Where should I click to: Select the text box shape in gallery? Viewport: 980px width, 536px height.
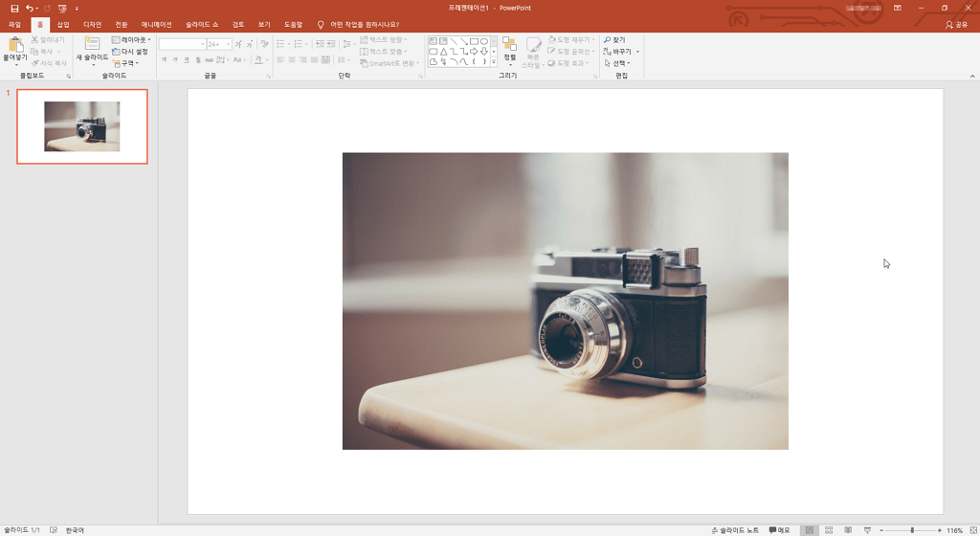433,41
